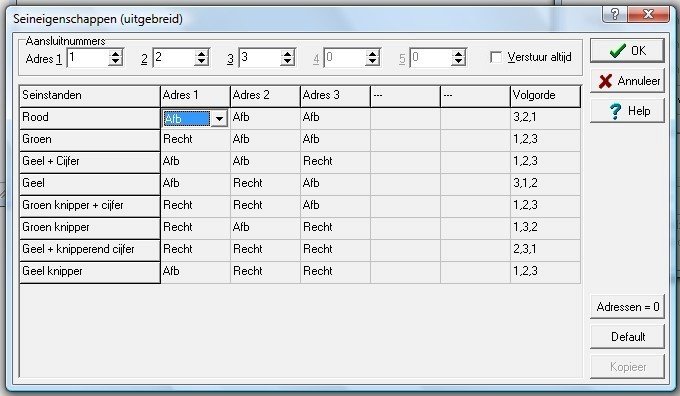Image resolution: width=680 pixels, height=396 pixels.
Task: Click the red X Annuleer button
Action: (627, 81)
